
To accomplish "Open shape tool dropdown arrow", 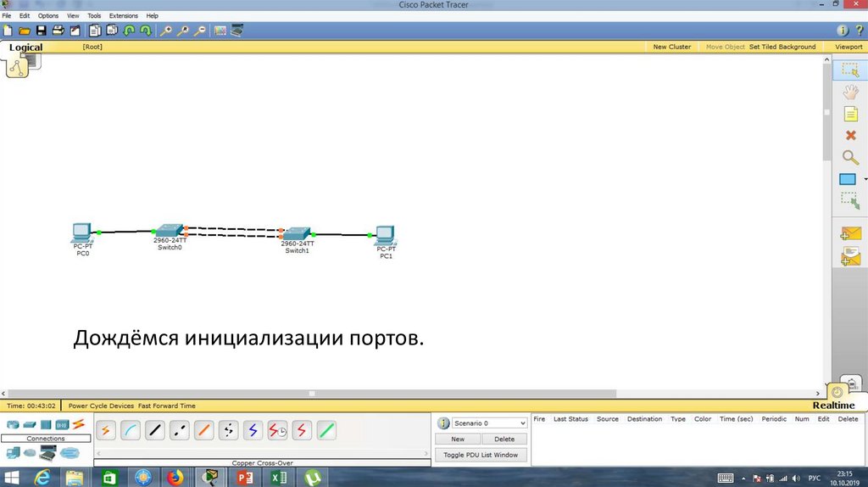I will coord(865,180).
